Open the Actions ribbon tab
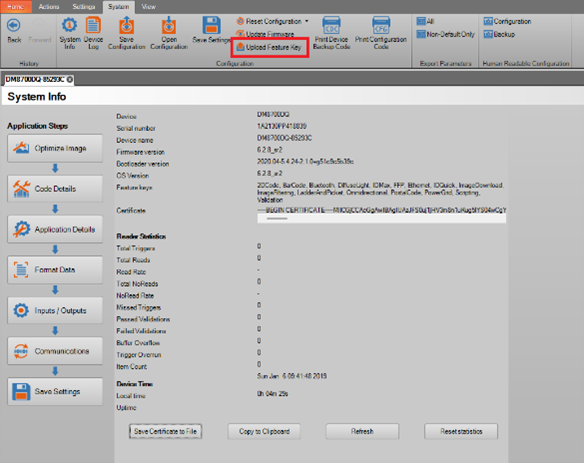This screenshot has height=463, width=584. point(49,7)
